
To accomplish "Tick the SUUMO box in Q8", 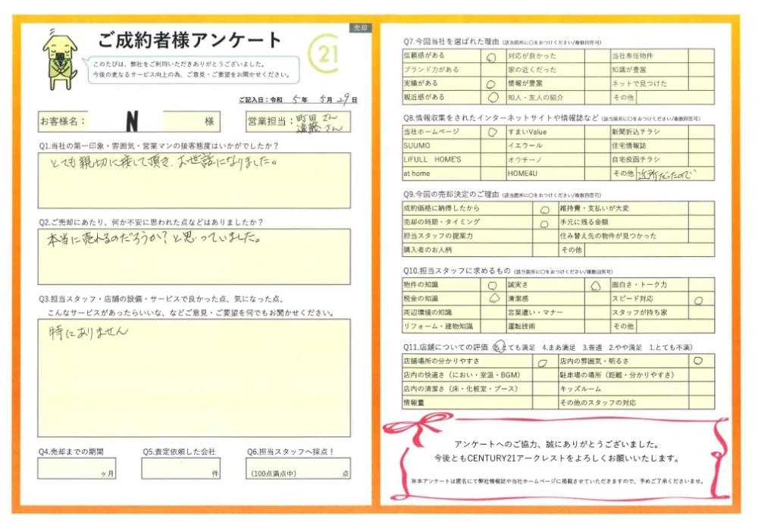I will pos(490,146).
